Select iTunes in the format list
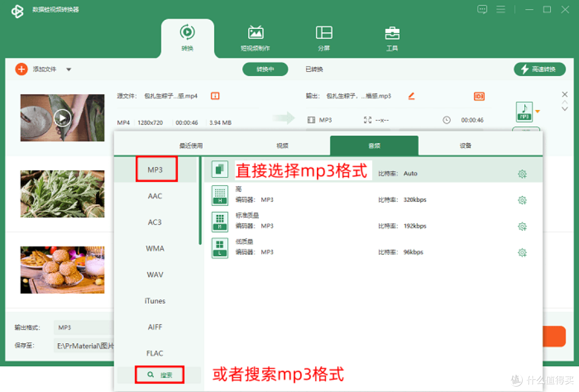This screenshot has height=392, width=579. [x=155, y=301]
